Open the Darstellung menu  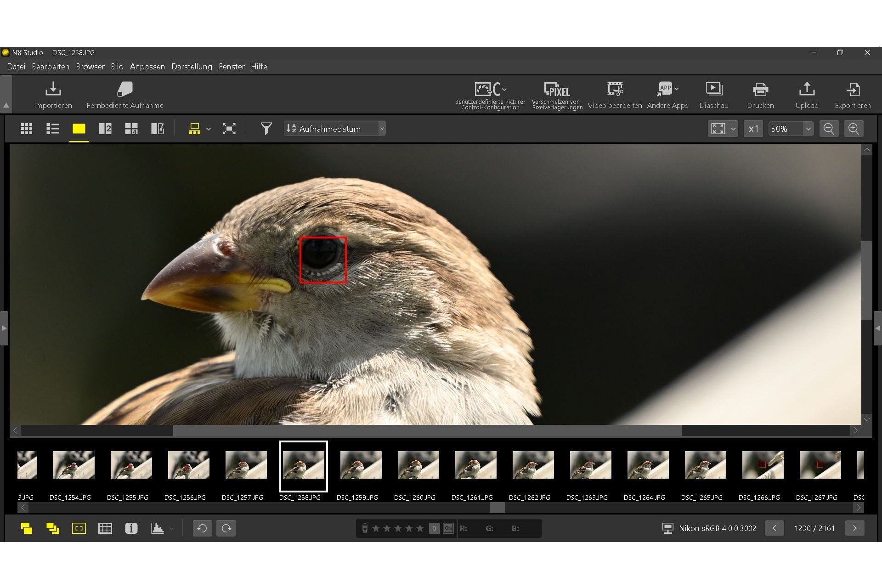[x=192, y=67]
